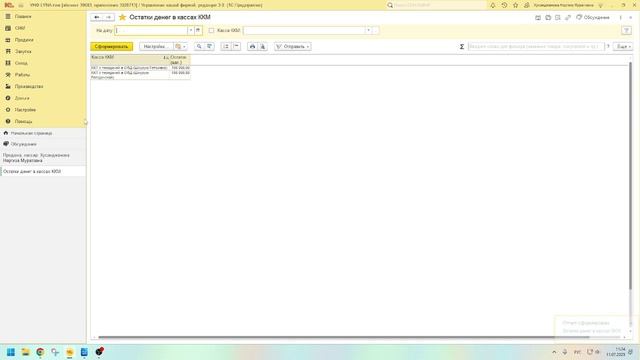640x360 pixels.
Task: Click the Сформировать button
Action: [111, 47]
